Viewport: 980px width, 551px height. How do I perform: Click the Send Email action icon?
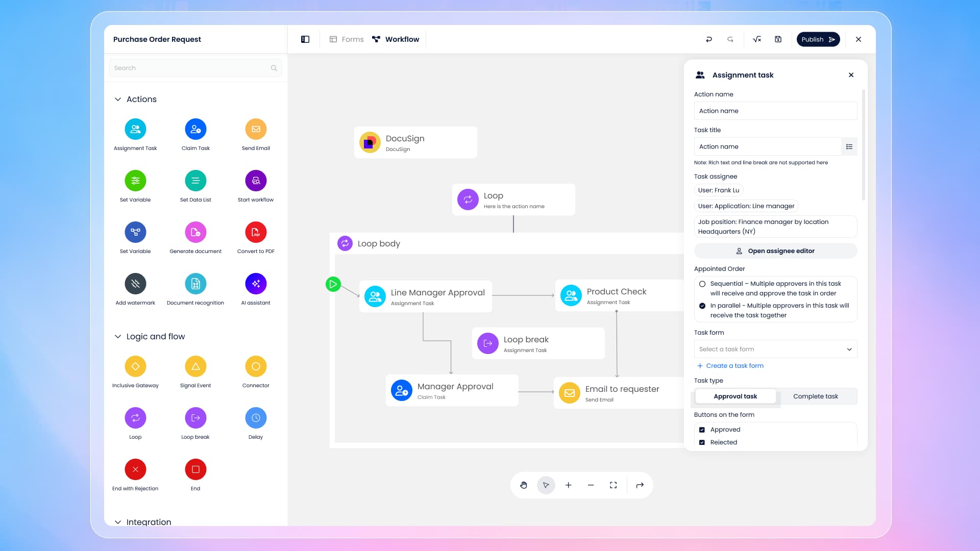pos(256,129)
